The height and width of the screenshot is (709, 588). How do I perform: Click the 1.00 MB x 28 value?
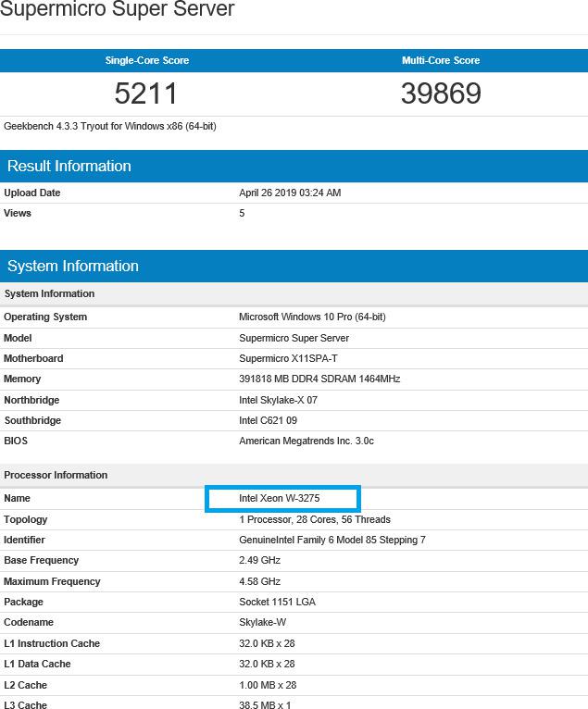(268, 685)
